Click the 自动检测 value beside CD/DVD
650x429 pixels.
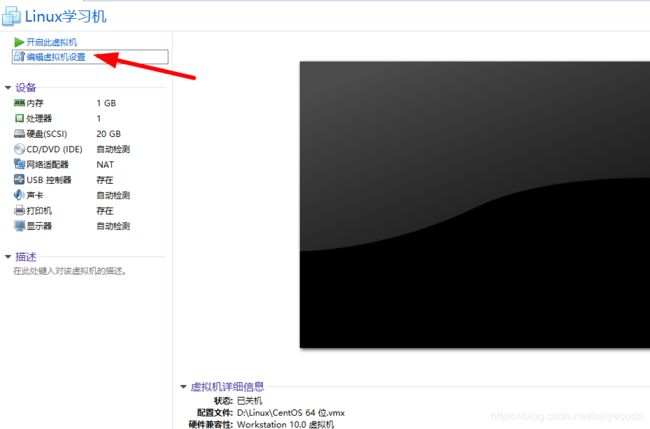coord(113,149)
